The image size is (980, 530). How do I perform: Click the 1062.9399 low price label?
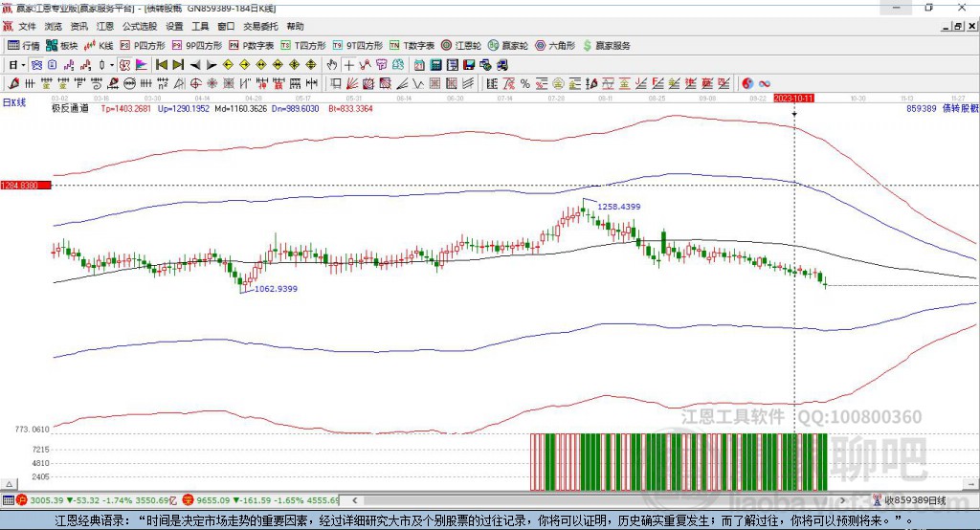276,289
